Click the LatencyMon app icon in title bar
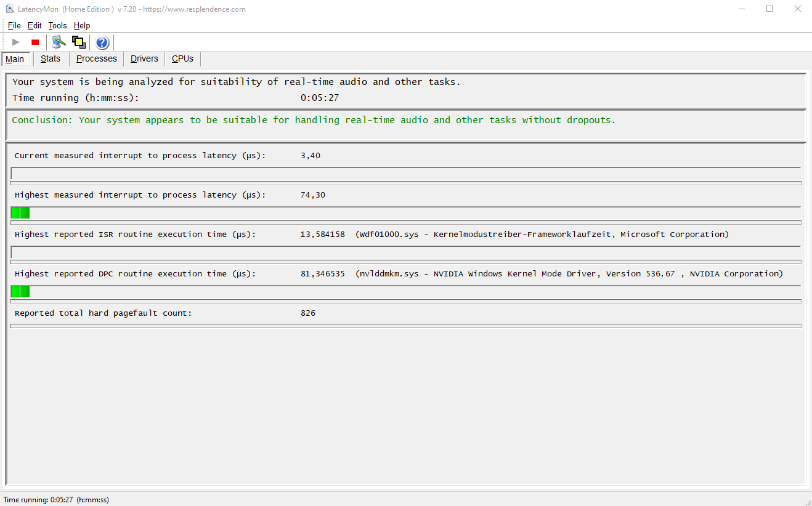812x506 pixels. (10, 9)
